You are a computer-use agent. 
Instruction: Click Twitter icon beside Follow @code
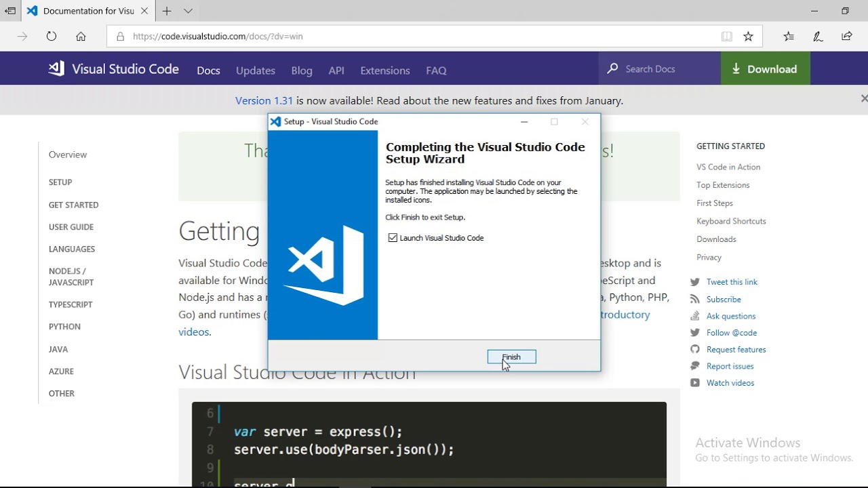tap(694, 333)
